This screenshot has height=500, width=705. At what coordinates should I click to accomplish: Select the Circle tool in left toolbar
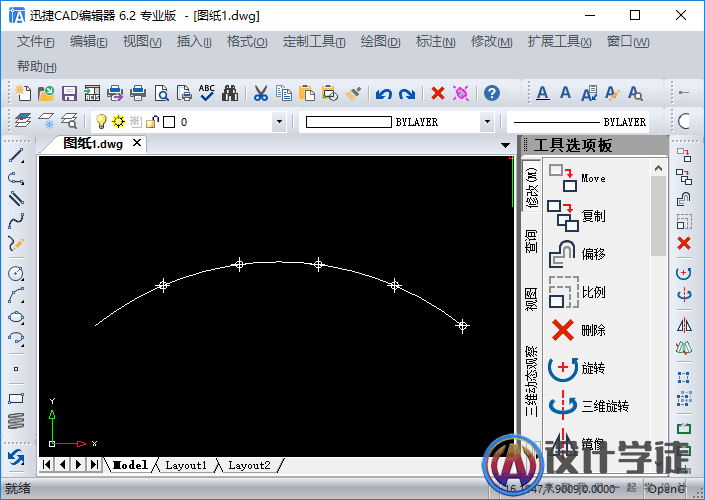(16, 273)
